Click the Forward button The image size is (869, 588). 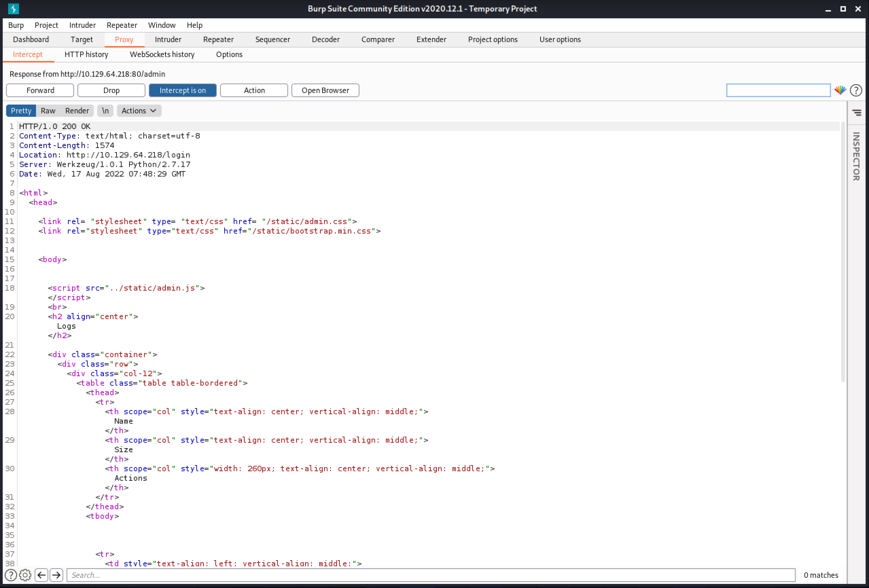[x=40, y=90]
